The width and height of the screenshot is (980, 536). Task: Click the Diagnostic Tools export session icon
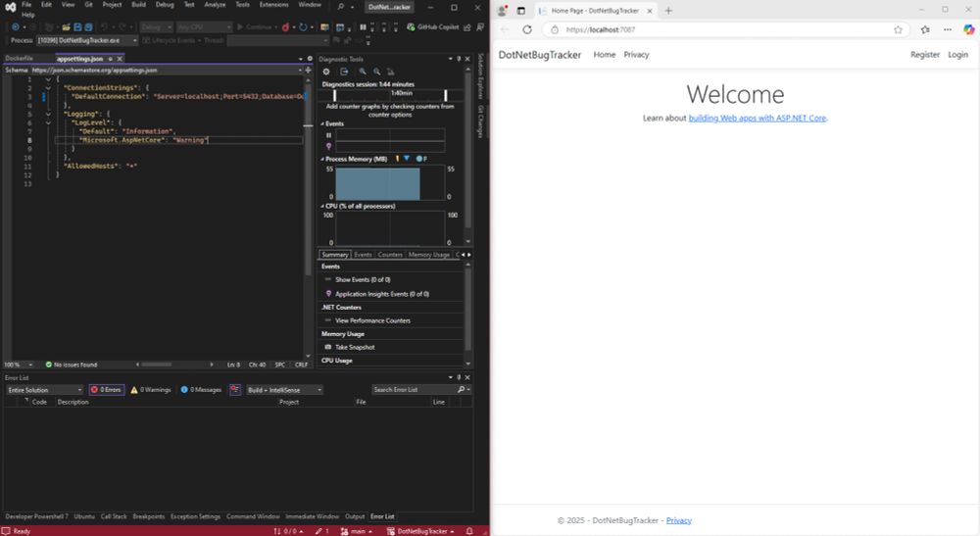click(344, 72)
